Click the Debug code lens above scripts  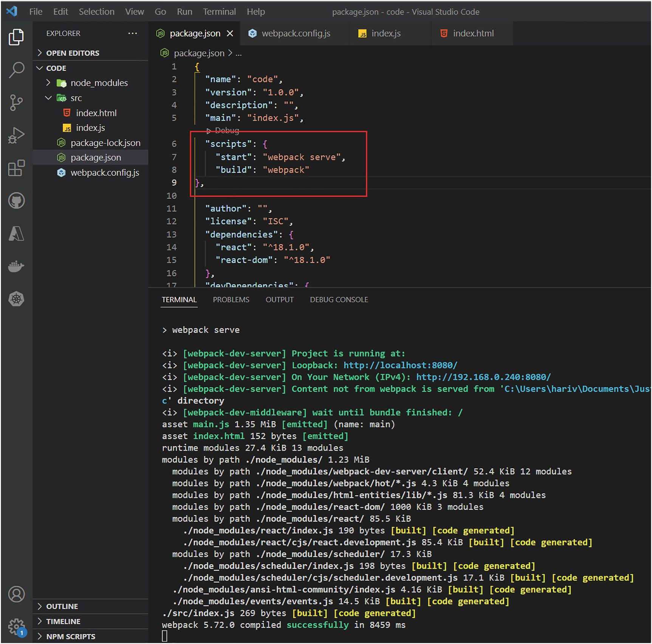226,130
